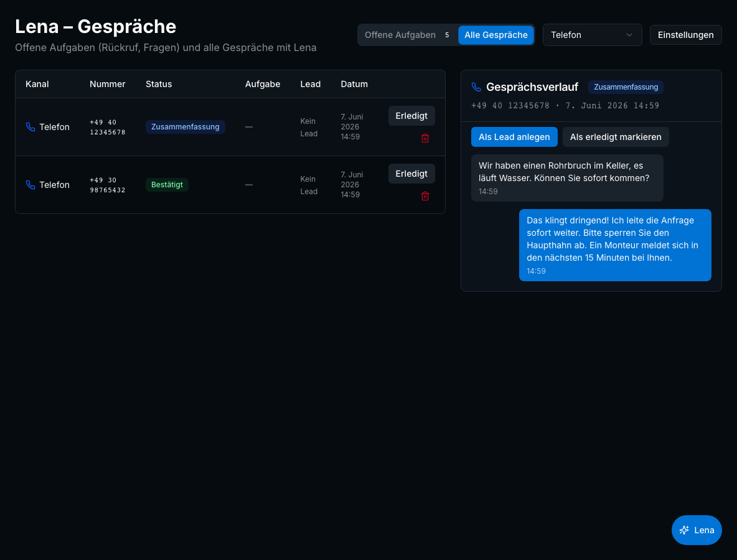Delete the +49 30 98765432 conversation via trash icon
The width and height of the screenshot is (737, 560).
[425, 196]
